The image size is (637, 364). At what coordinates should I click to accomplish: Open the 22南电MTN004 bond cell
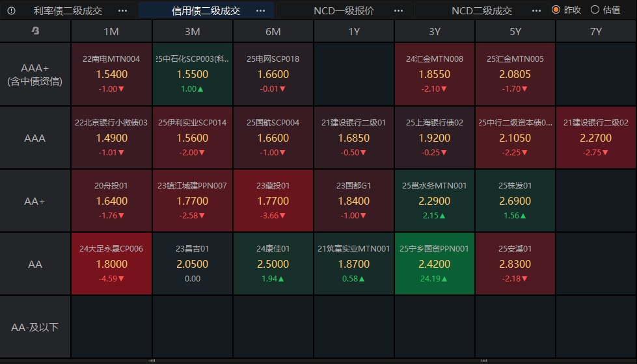point(111,74)
